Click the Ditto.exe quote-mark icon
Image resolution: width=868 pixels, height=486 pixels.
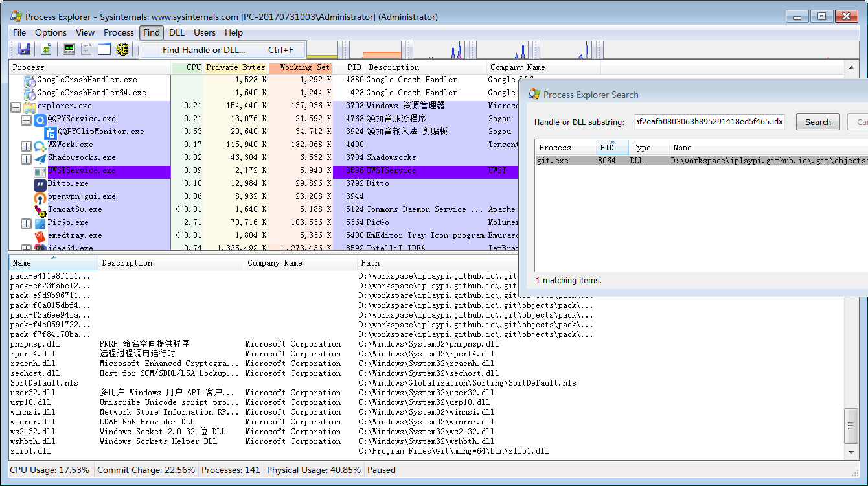tap(40, 184)
